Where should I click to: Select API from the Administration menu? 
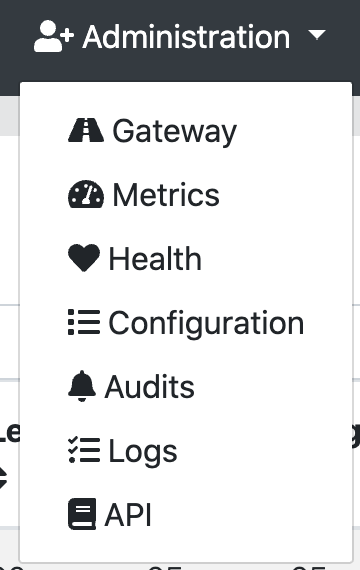pos(186,514)
